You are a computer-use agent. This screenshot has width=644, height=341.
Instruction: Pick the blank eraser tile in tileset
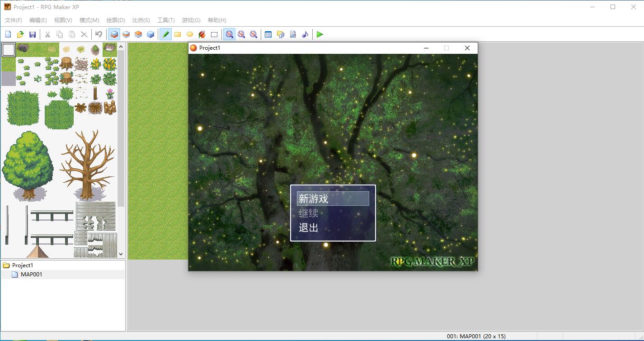(9, 50)
